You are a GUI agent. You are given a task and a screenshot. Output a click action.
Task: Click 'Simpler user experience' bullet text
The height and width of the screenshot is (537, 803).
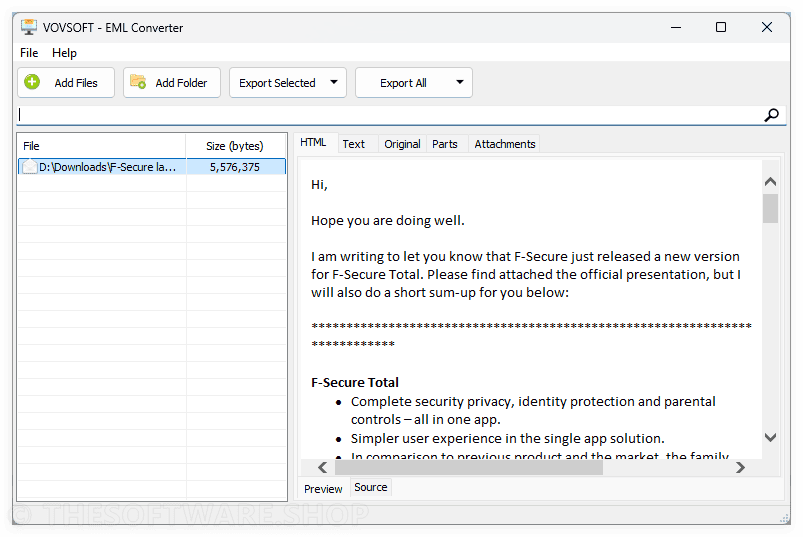[508, 438]
